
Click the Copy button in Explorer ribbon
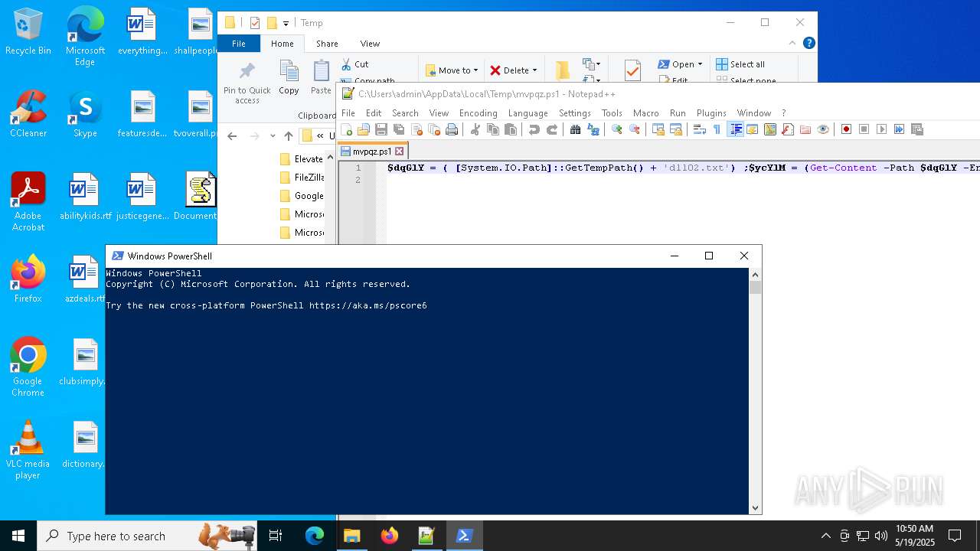[x=289, y=77]
